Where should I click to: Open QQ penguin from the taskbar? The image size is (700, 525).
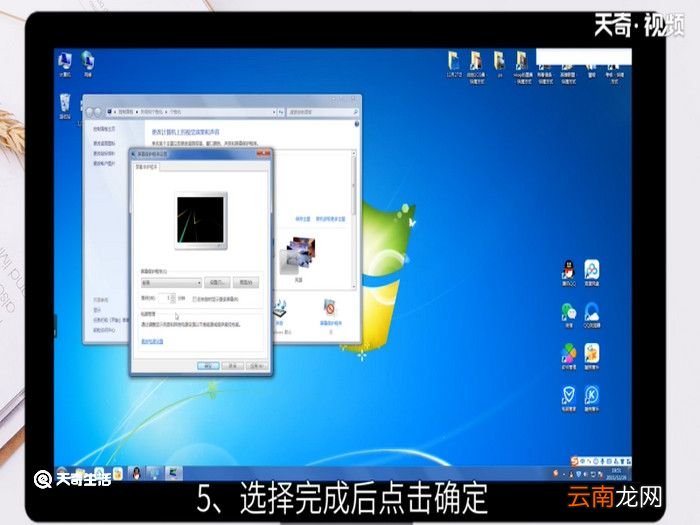[x=136, y=473]
